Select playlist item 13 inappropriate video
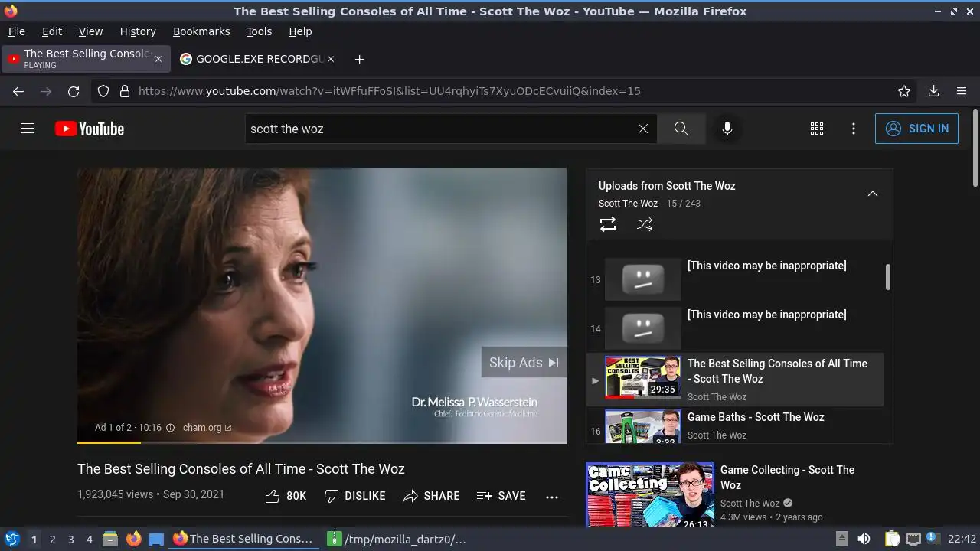980x551 pixels. coord(735,279)
